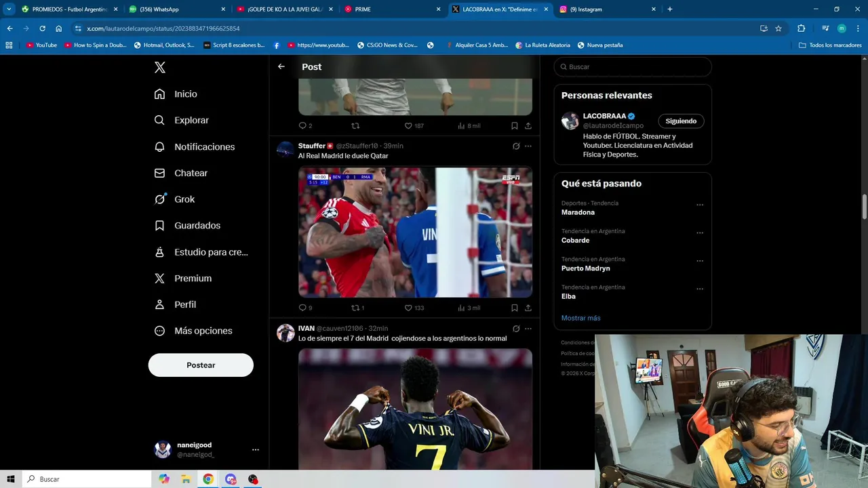Open Stauffer's ESPN match image
Screen dimensions: 868x488
pos(415,232)
